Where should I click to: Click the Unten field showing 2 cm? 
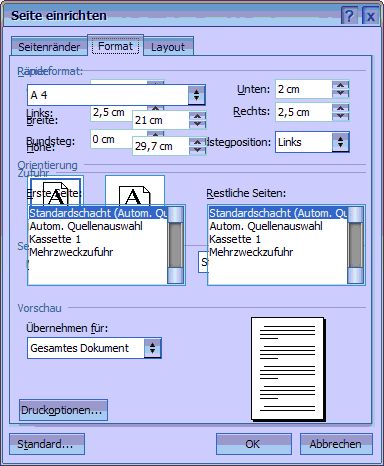304,89
